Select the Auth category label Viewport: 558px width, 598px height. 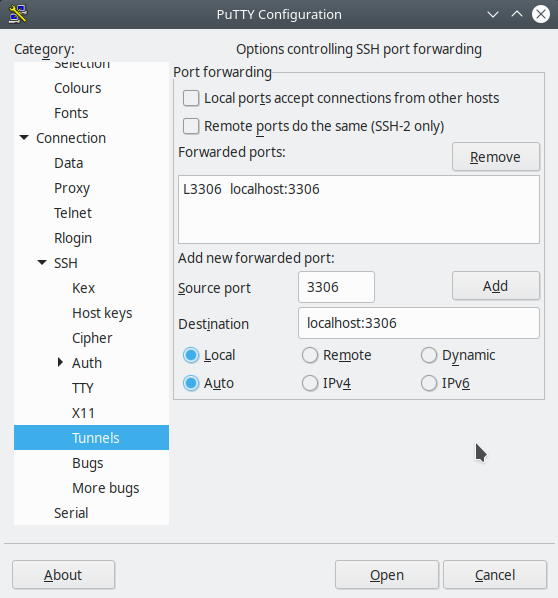(x=87, y=363)
